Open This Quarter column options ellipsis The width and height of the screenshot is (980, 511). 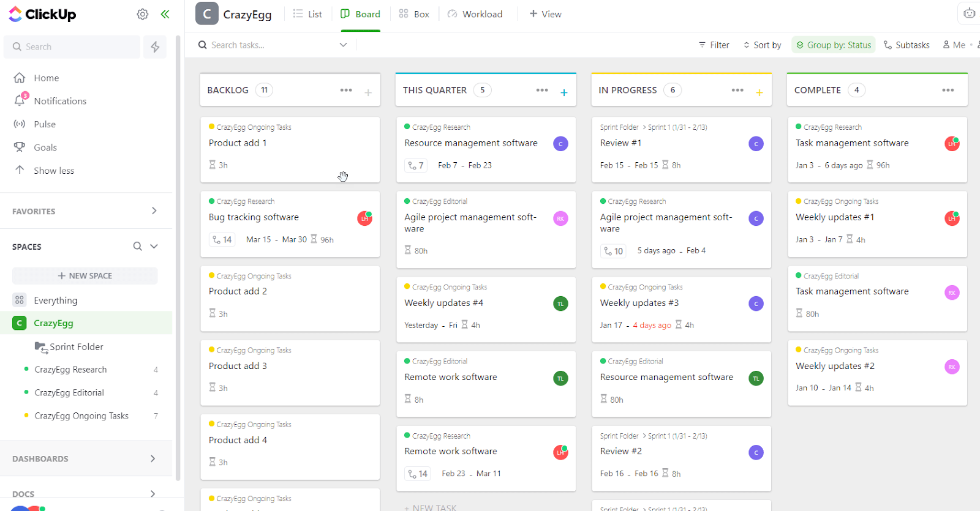[542, 90]
